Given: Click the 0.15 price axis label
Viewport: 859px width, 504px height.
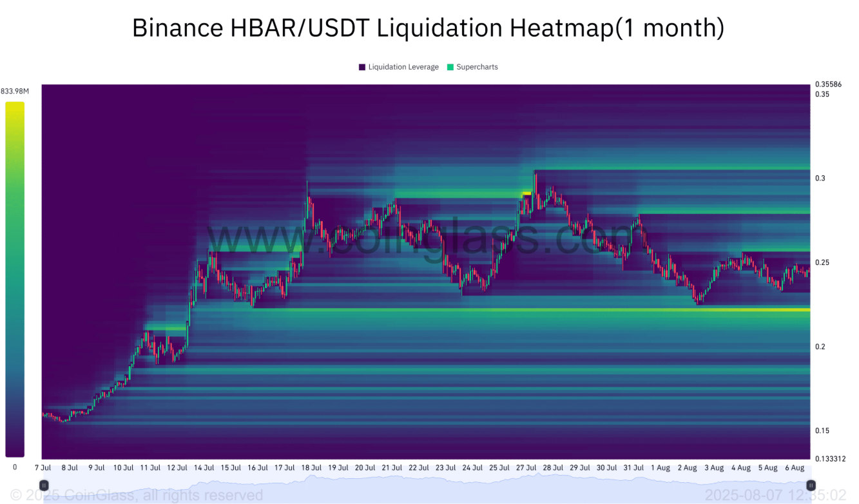Looking at the screenshot, I should click(822, 431).
